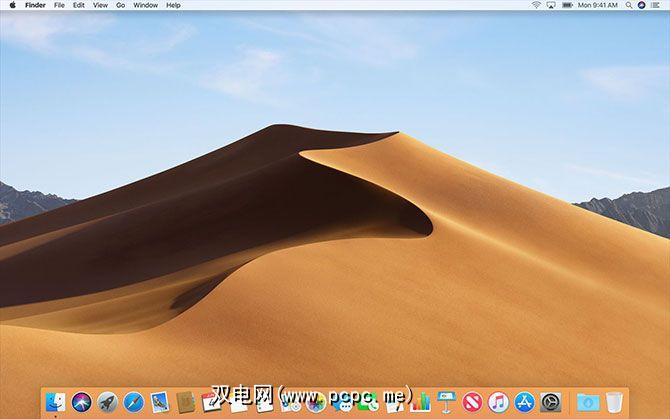Open Photos pinwheel icon in Dock
The height and width of the screenshot is (419, 670).
[316, 403]
